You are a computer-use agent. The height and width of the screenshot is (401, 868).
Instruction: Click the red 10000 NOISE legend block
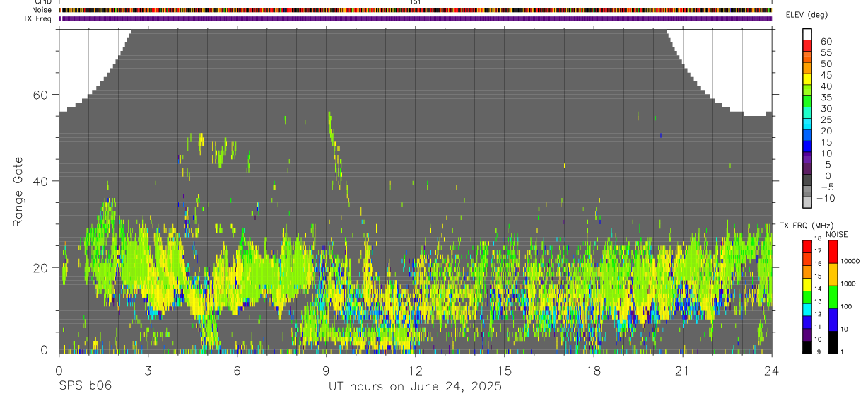833,252
